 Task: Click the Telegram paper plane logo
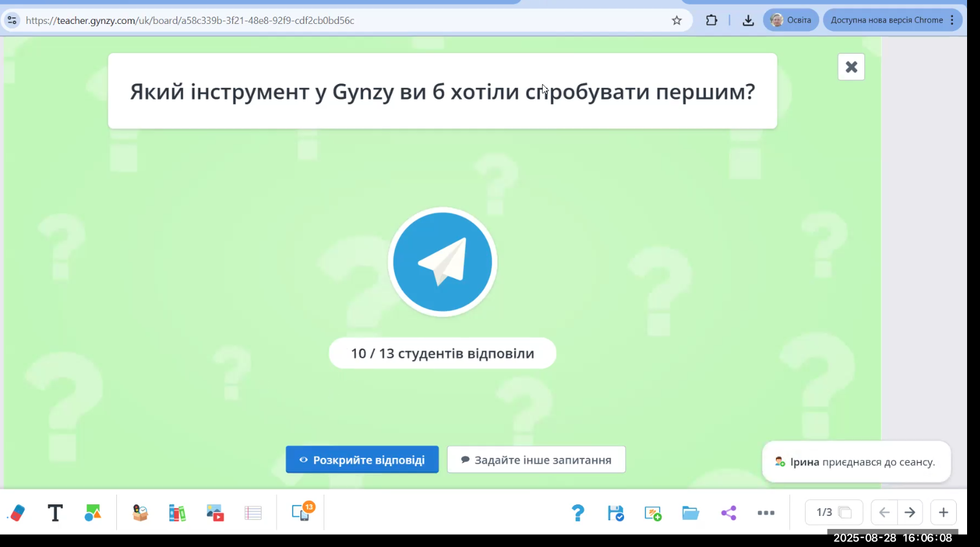(443, 262)
